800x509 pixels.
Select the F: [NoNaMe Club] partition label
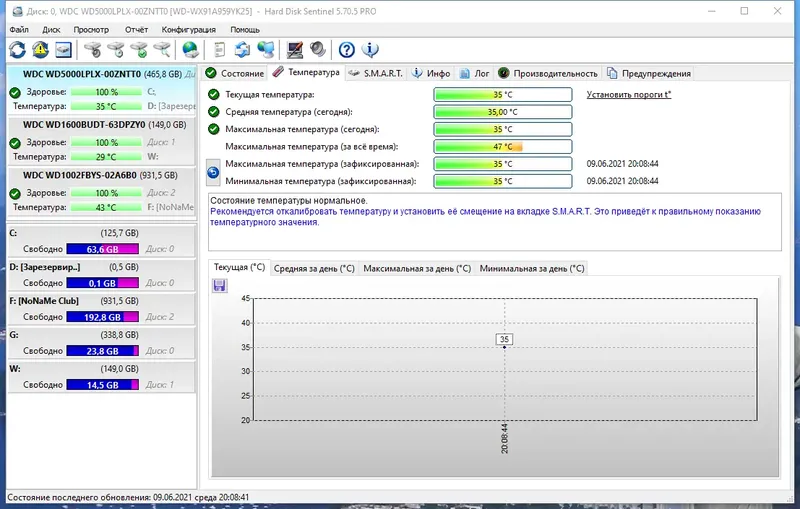click(x=44, y=301)
